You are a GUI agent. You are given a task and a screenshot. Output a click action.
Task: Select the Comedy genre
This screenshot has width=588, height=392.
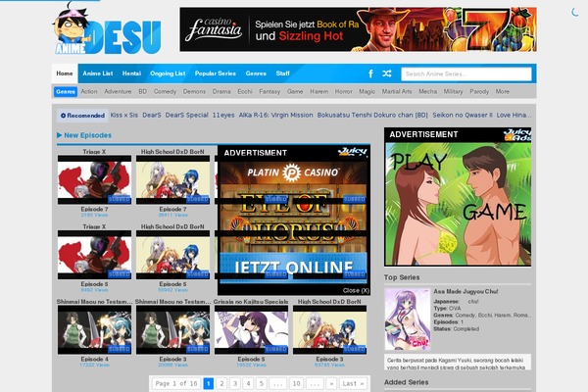coord(165,91)
